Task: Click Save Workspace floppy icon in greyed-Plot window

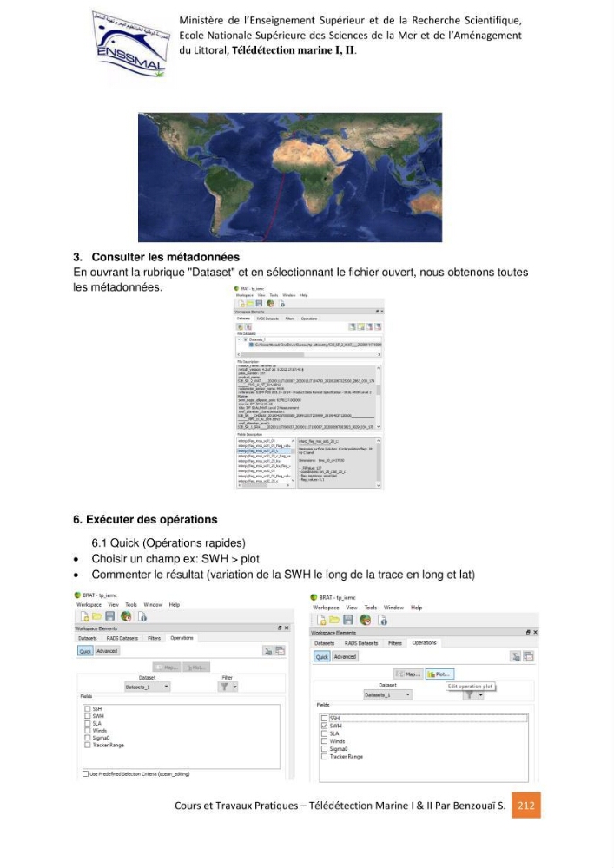Action: (109, 616)
